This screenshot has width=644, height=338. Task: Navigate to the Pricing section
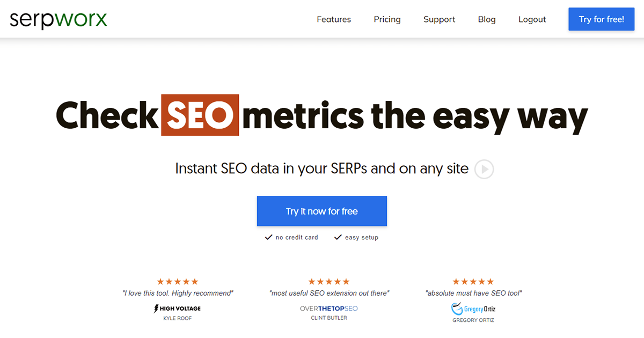pyautogui.click(x=387, y=19)
